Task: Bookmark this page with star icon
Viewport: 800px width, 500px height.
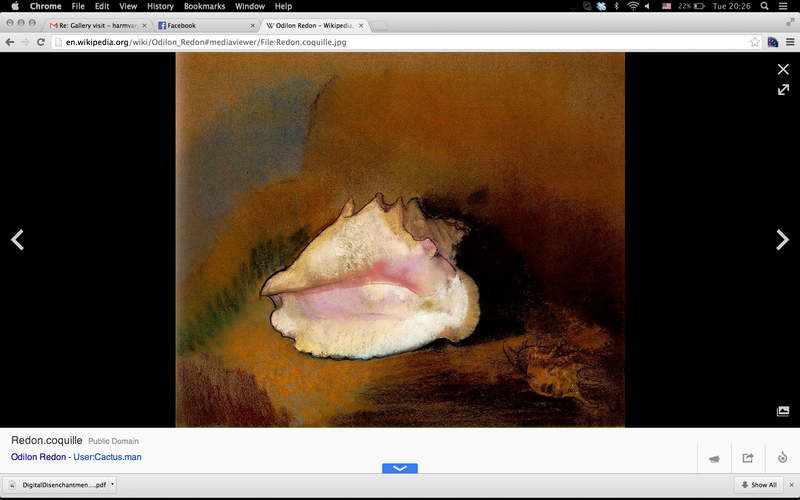Action: [755, 42]
